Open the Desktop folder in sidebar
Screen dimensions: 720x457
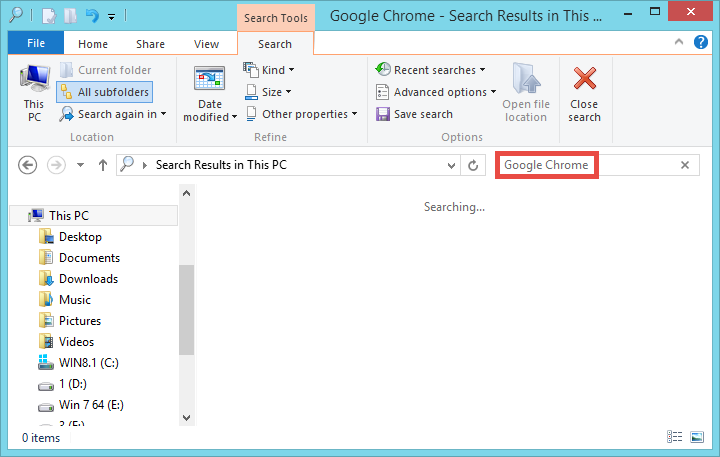click(70, 237)
